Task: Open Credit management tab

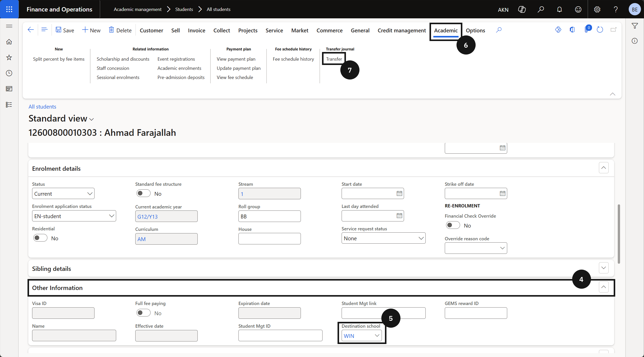Action: pos(402,30)
